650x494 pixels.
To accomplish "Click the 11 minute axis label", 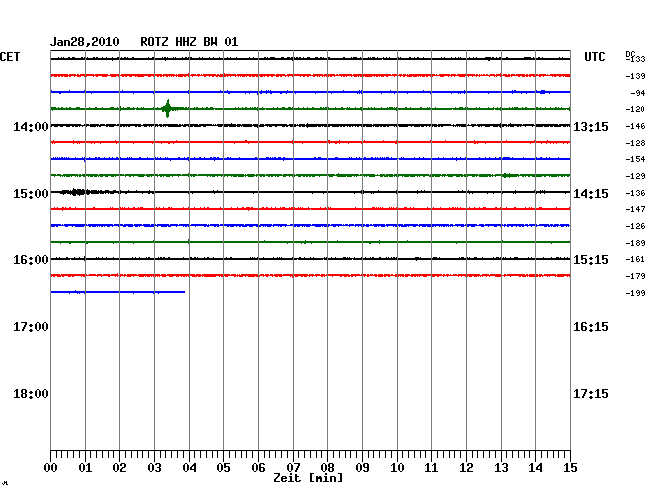I will click(431, 468).
